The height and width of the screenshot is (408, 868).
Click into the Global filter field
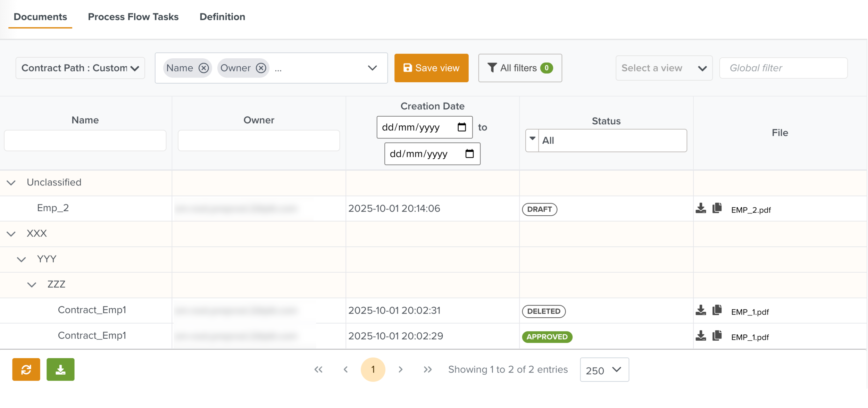pyautogui.click(x=783, y=68)
